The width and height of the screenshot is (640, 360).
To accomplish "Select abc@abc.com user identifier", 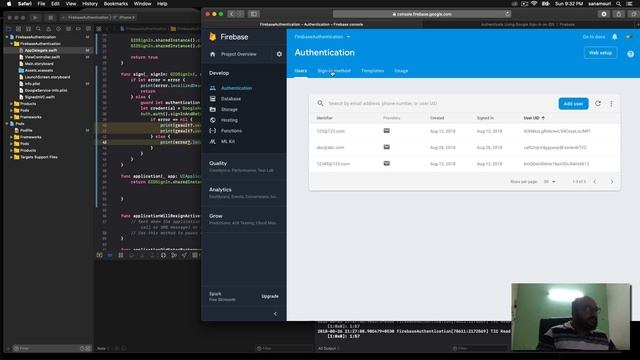I will click(330, 147).
